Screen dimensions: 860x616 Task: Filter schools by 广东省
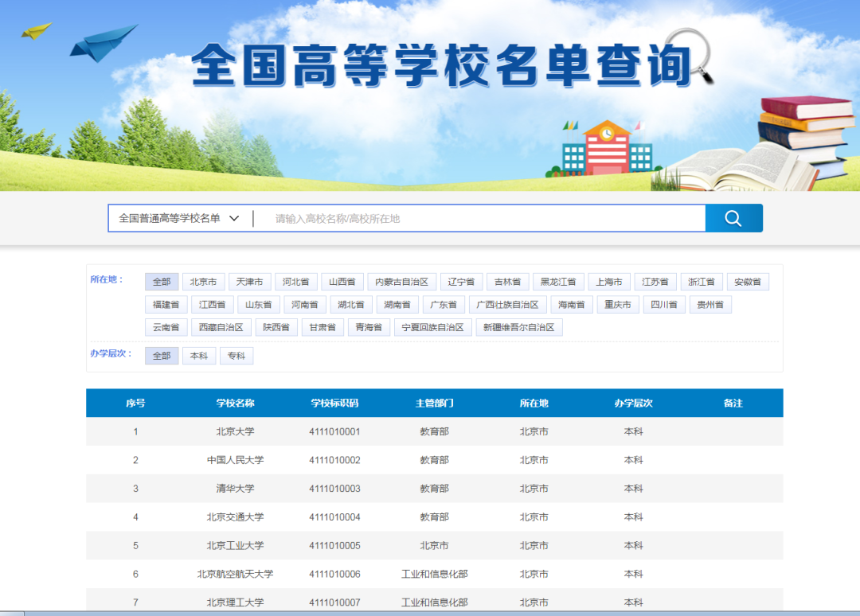pyautogui.click(x=444, y=304)
